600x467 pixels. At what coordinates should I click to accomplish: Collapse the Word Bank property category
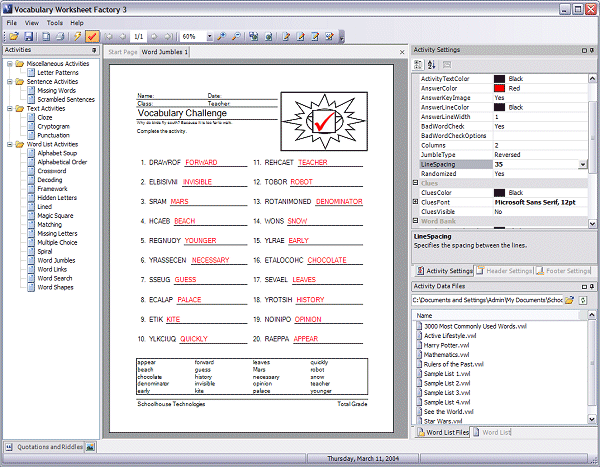click(415, 221)
